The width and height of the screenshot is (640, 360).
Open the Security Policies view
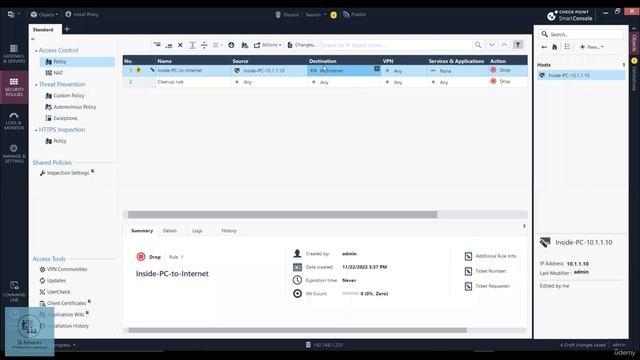14,87
